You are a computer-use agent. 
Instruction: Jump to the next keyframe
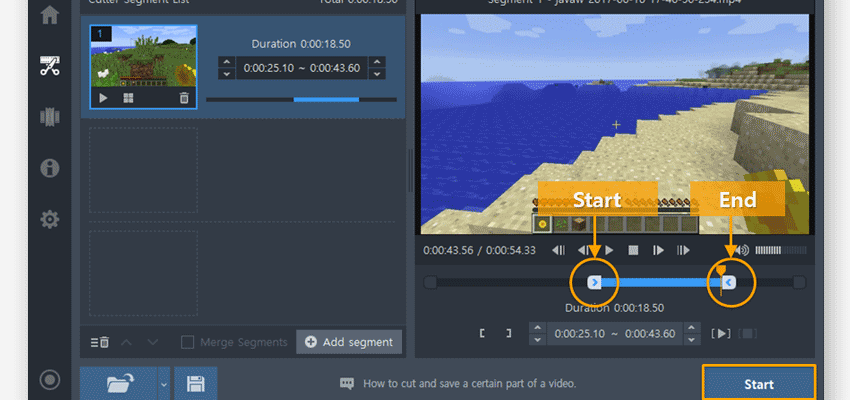coord(683,250)
